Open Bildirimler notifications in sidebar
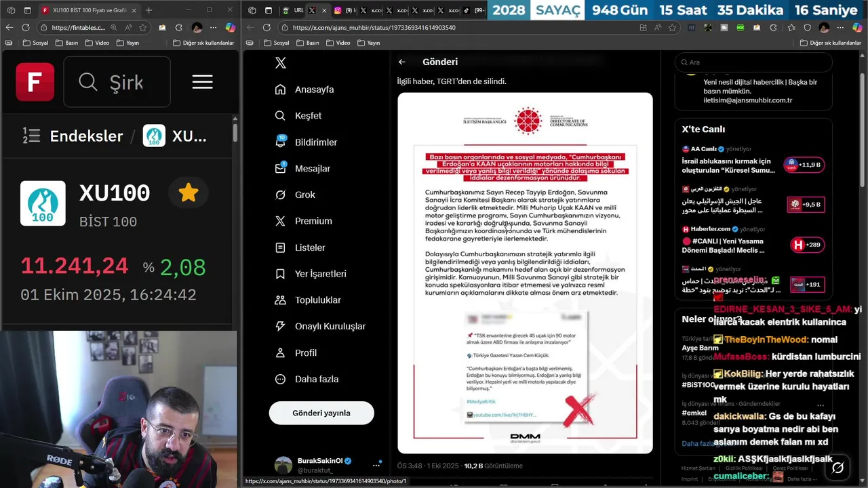This screenshot has height=488, width=868. (307, 142)
